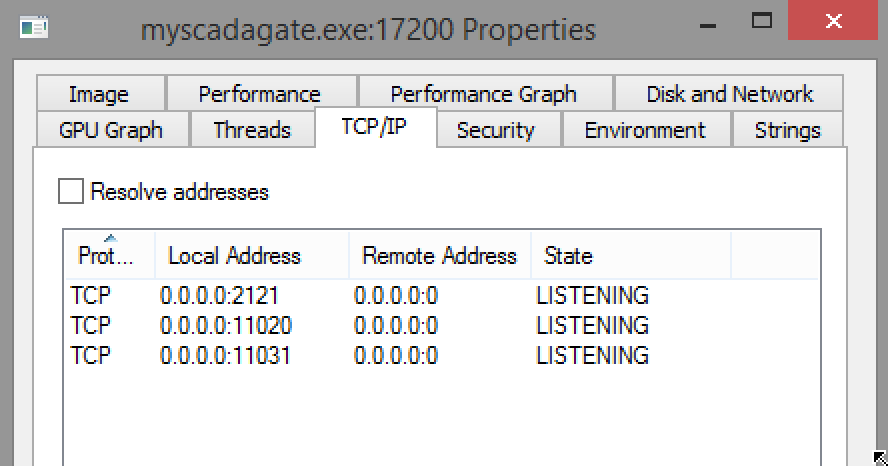This screenshot has height=466, width=888.
Task: Open the Security tab
Action: pos(498,130)
